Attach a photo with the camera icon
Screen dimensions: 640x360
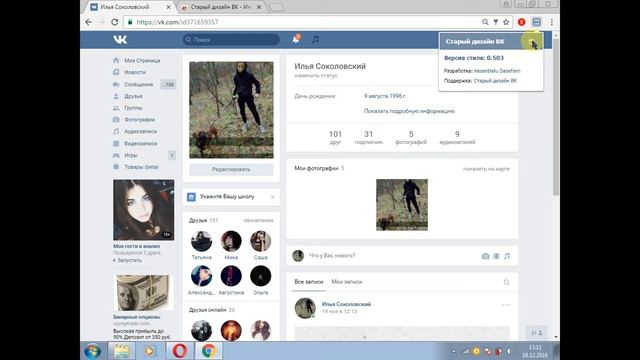(485, 256)
